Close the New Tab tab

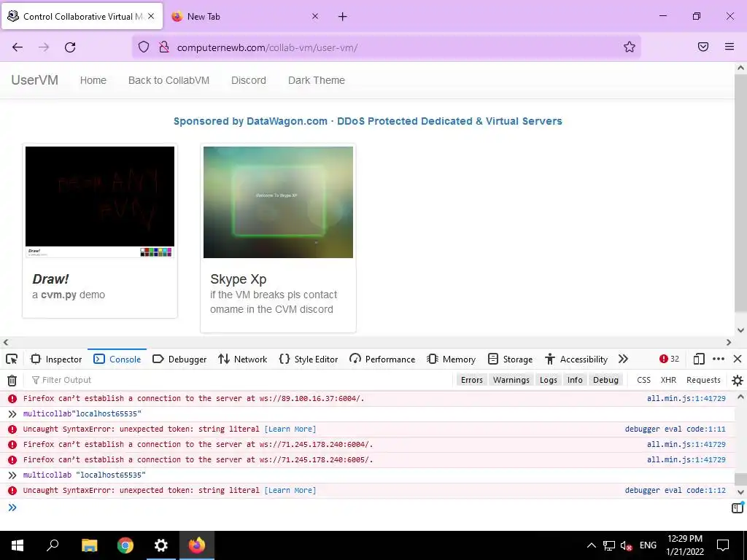(315, 16)
